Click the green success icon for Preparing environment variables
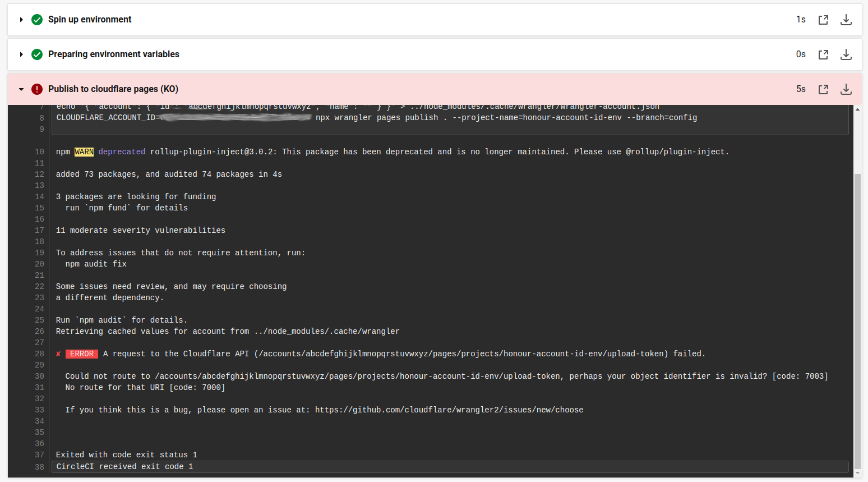The height and width of the screenshot is (482, 868). pos(37,54)
